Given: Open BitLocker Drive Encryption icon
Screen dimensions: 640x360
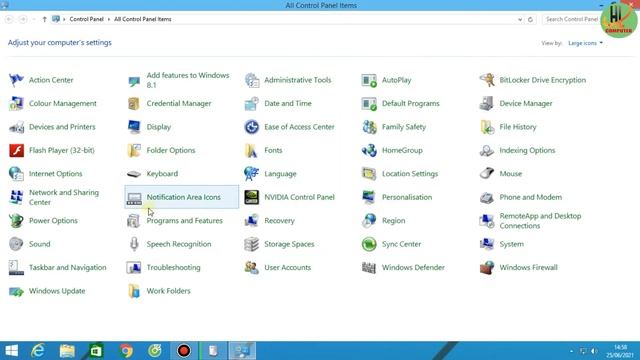Looking at the screenshot, I should click(x=487, y=80).
